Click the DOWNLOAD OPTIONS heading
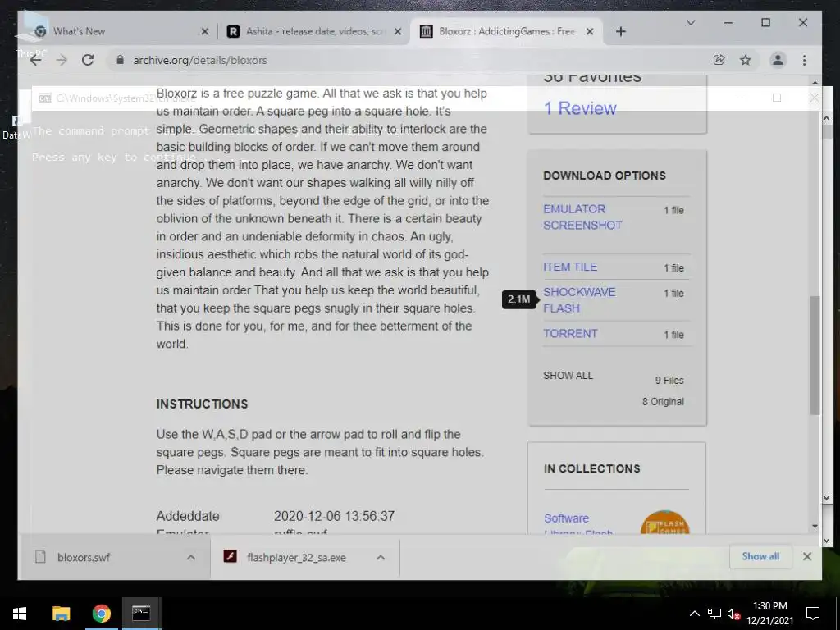This screenshot has width=840, height=630. 605,176
